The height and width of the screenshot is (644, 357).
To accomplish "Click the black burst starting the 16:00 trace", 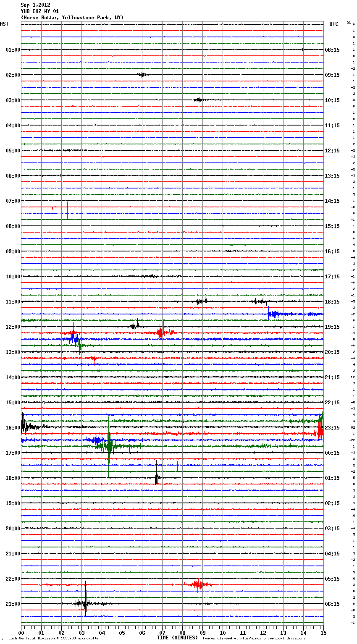I will (26, 427).
